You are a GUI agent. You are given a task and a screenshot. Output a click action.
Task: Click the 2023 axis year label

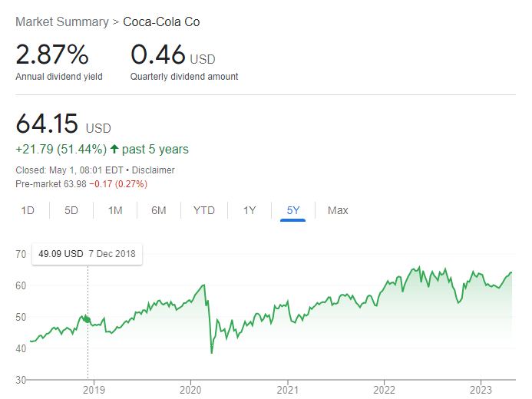click(481, 390)
